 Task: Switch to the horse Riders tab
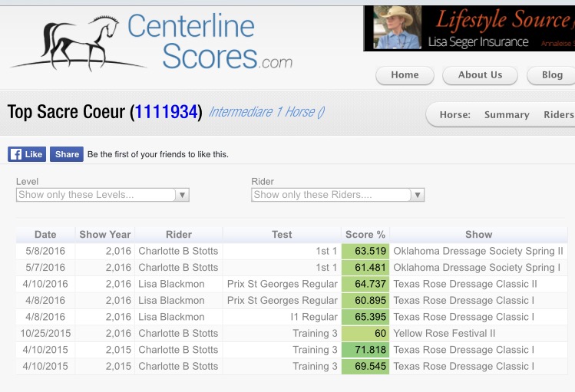click(559, 115)
